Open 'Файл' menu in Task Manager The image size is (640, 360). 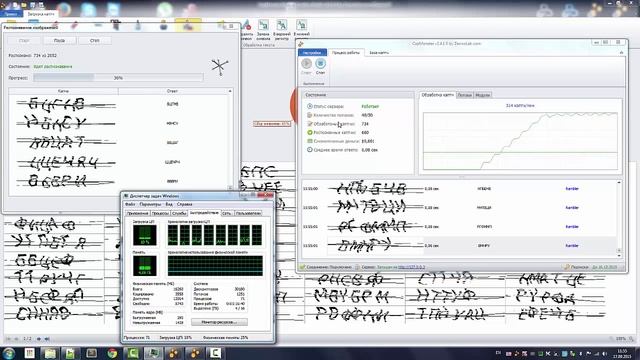(130, 204)
